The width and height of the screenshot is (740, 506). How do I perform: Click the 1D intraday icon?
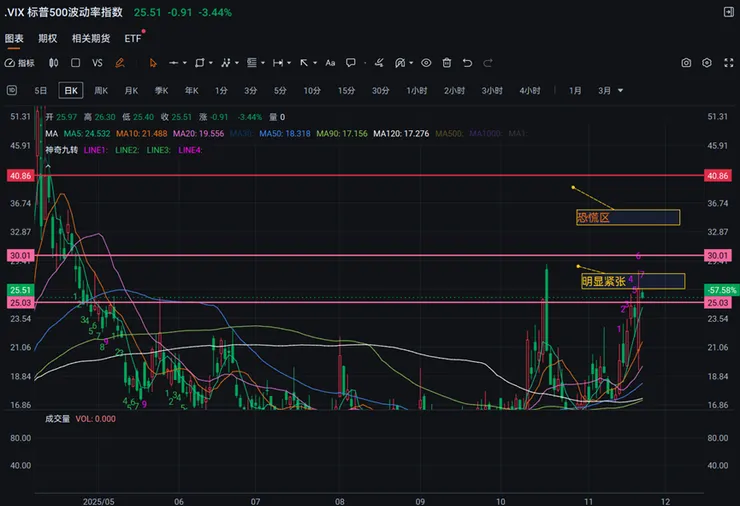coord(12,90)
